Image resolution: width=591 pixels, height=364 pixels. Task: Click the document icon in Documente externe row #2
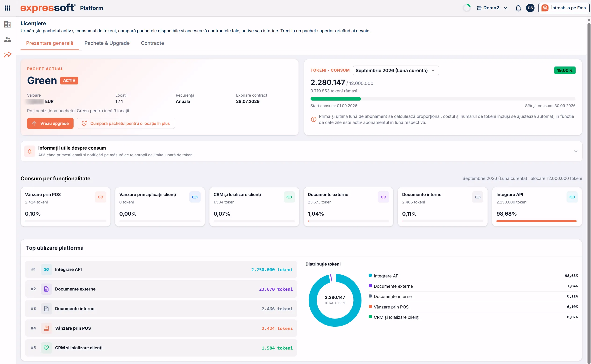click(46, 289)
